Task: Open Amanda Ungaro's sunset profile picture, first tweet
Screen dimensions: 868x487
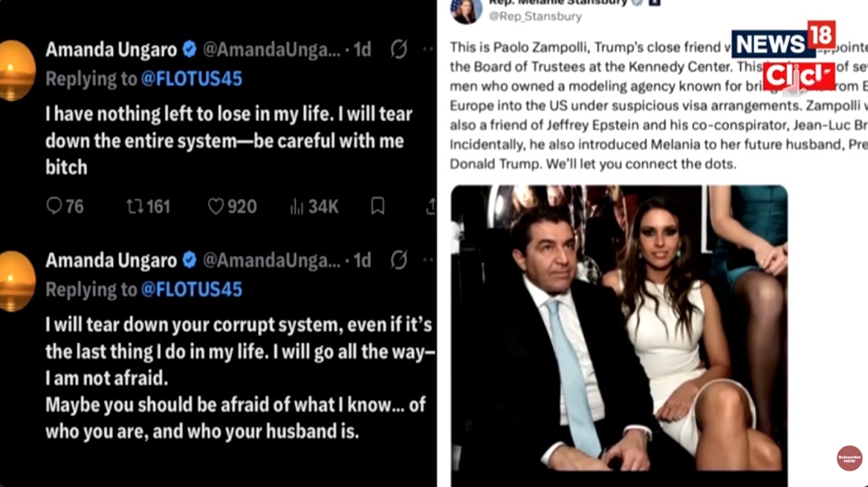Action: (x=17, y=70)
